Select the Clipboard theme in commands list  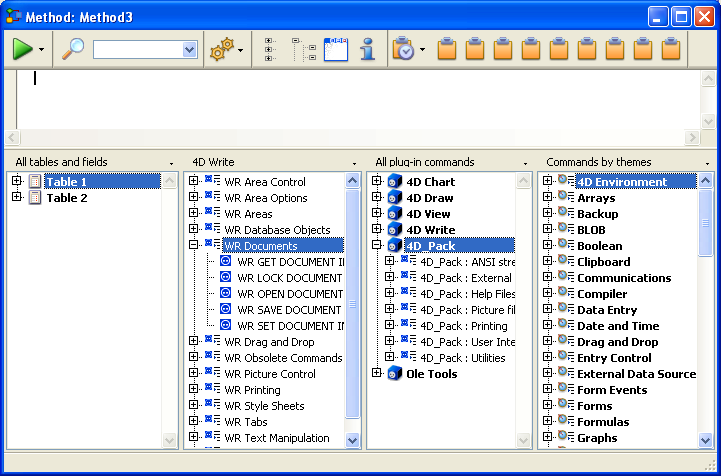(603, 262)
